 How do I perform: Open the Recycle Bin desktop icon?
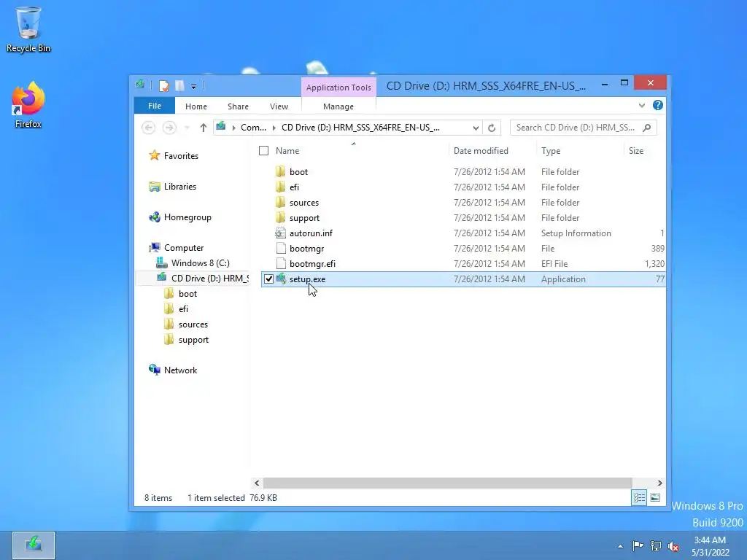click(x=28, y=29)
